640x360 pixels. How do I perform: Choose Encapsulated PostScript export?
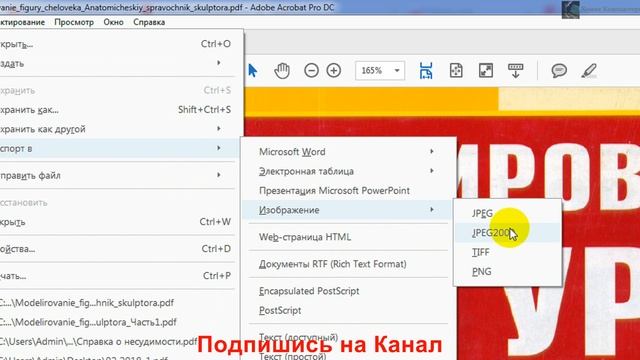(347, 291)
